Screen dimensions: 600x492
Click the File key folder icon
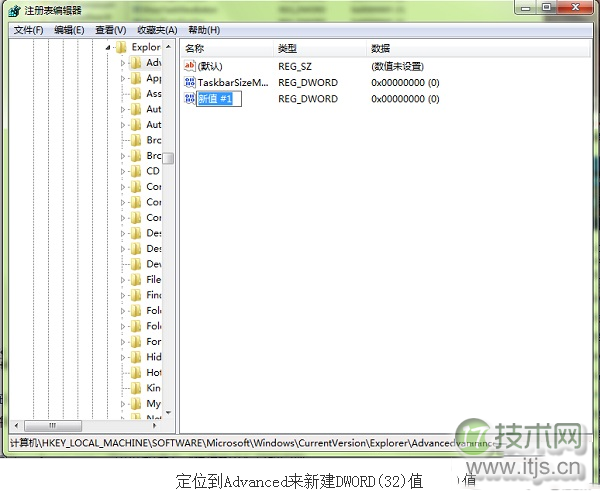(x=136, y=280)
